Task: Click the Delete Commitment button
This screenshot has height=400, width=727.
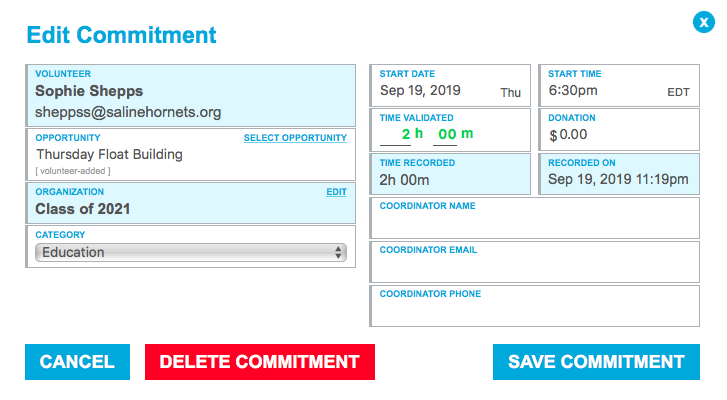Action: [259, 362]
